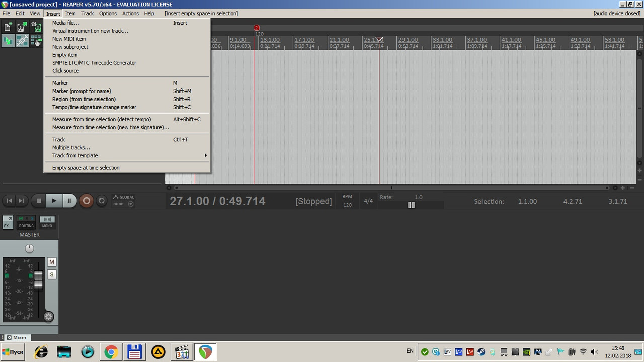Select Click source menu entry
The image size is (644, 362).
(127, 71)
